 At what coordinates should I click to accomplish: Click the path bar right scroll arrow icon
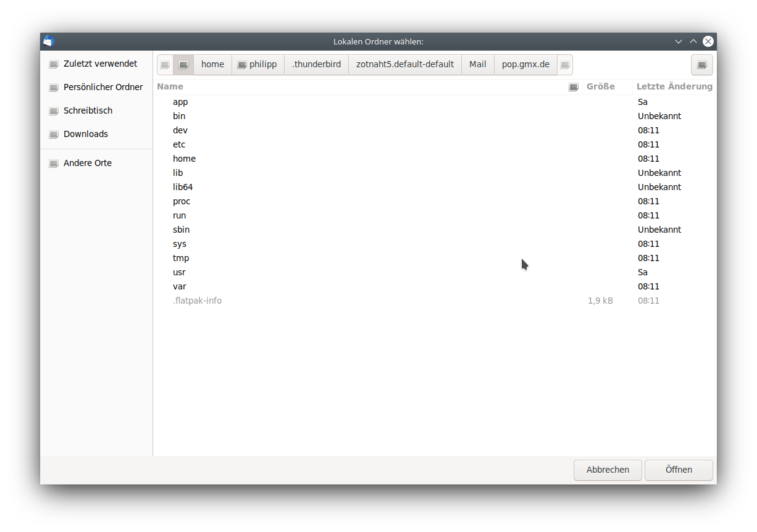(565, 65)
